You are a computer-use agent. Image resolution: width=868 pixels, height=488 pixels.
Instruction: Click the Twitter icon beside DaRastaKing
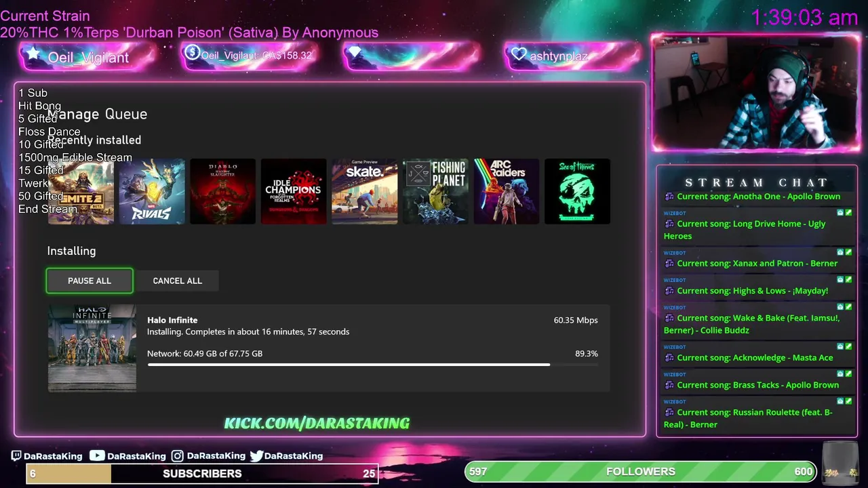coord(256,455)
